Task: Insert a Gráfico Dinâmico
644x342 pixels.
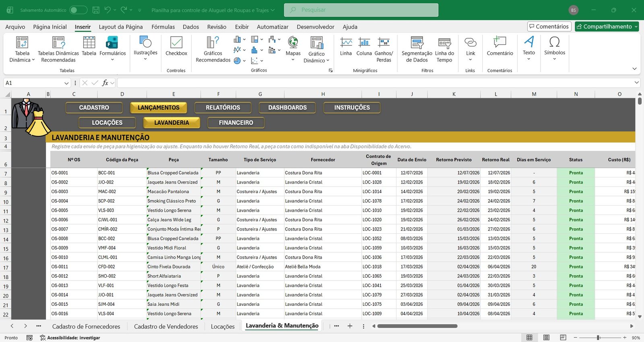Action: pyautogui.click(x=316, y=49)
